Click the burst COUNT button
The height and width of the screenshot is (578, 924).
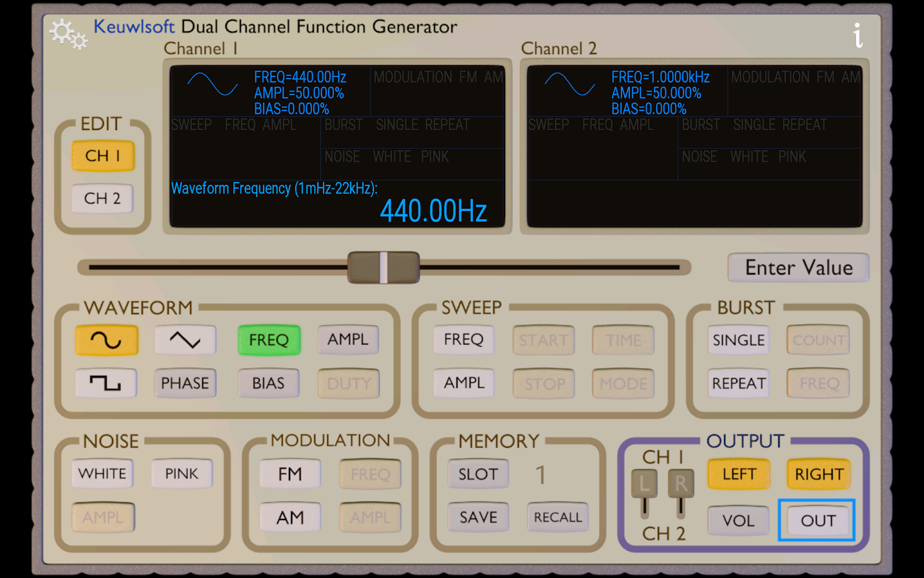point(818,340)
